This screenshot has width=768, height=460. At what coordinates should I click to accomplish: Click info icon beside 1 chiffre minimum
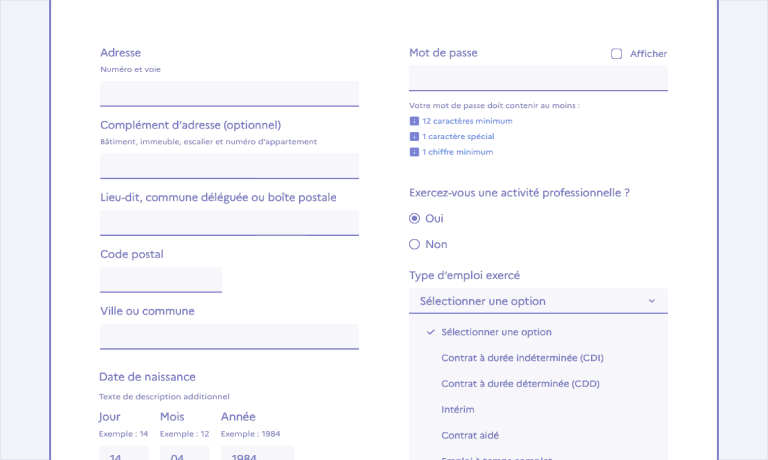pyautogui.click(x=414, y=153)
